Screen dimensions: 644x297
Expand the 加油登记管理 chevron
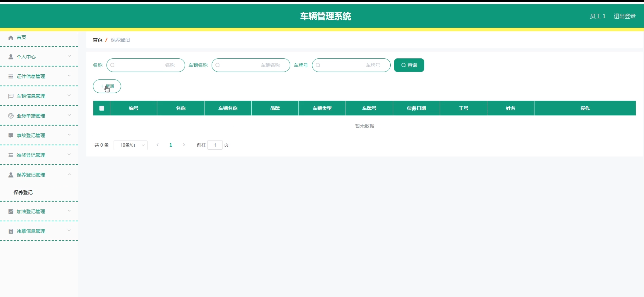click(x=69, y=211)
